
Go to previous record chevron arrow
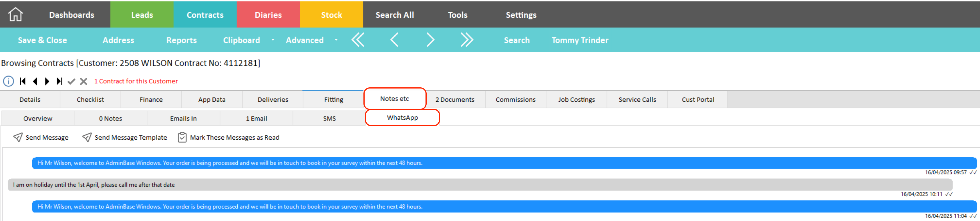[x=394, y=40]
